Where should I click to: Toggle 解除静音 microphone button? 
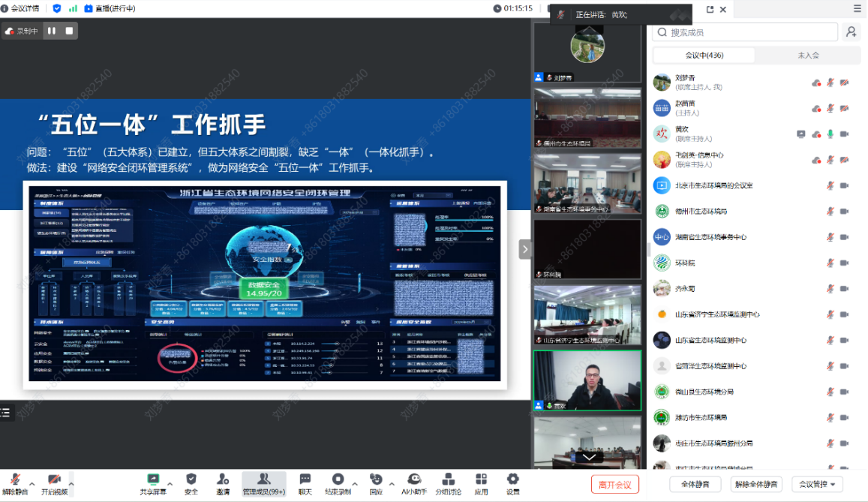pyautogui.click(x=14, y=479)
